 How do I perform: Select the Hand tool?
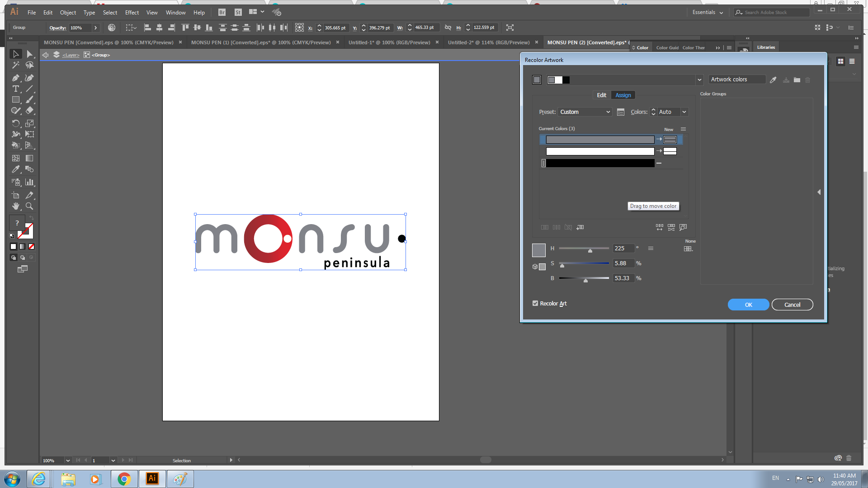tap(16, 206)
